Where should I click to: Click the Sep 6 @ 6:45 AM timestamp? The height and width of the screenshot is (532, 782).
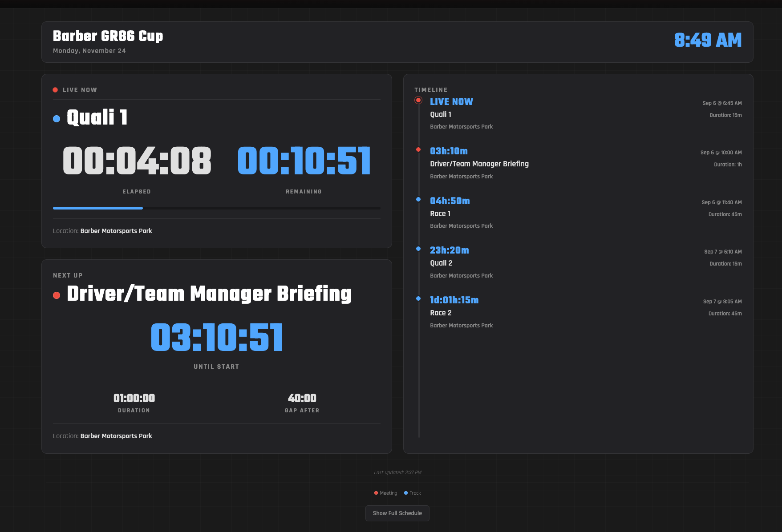click(722, 103)
